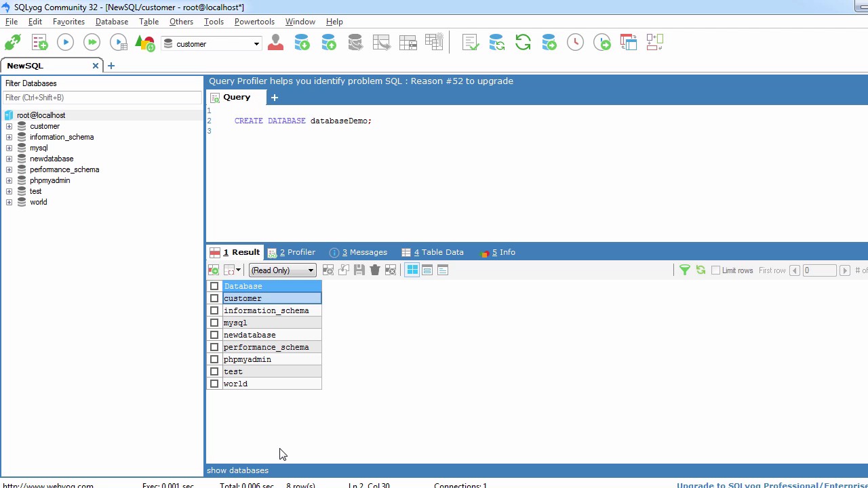Click the delete selected rows trash icon

point(375,270)
